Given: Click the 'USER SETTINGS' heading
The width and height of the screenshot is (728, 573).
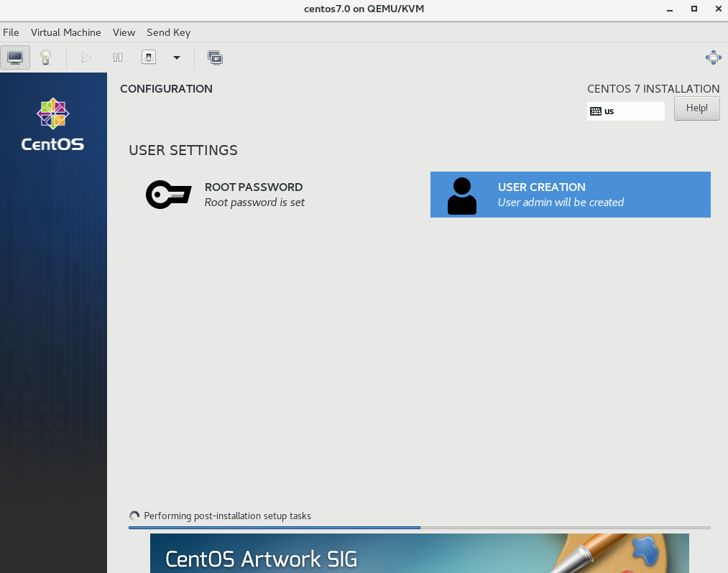Looking at the screenshot, I should (183, 150).
